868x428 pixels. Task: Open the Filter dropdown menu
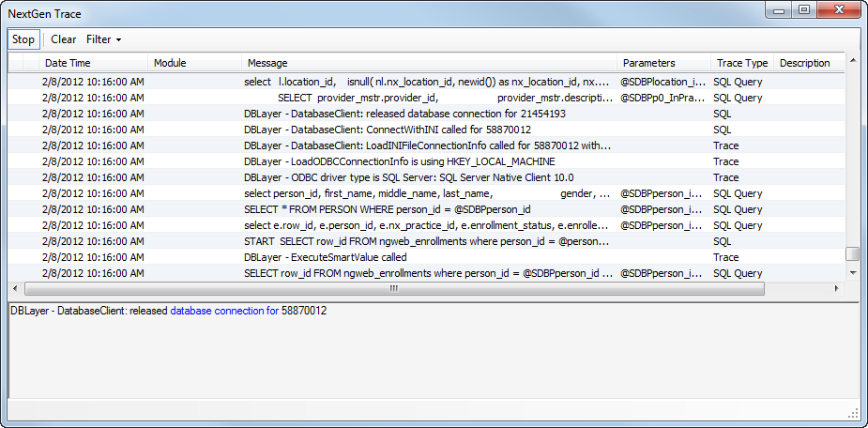tap(103, 39)
